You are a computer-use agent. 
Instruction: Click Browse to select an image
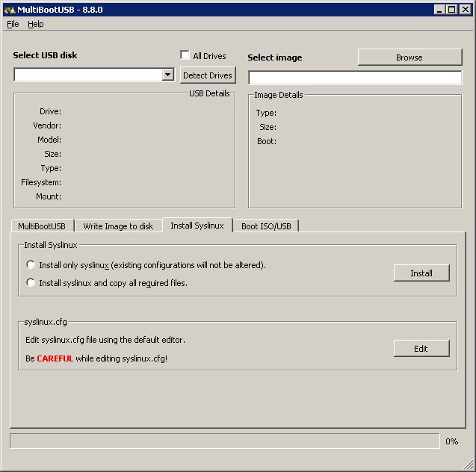(409, 58)
